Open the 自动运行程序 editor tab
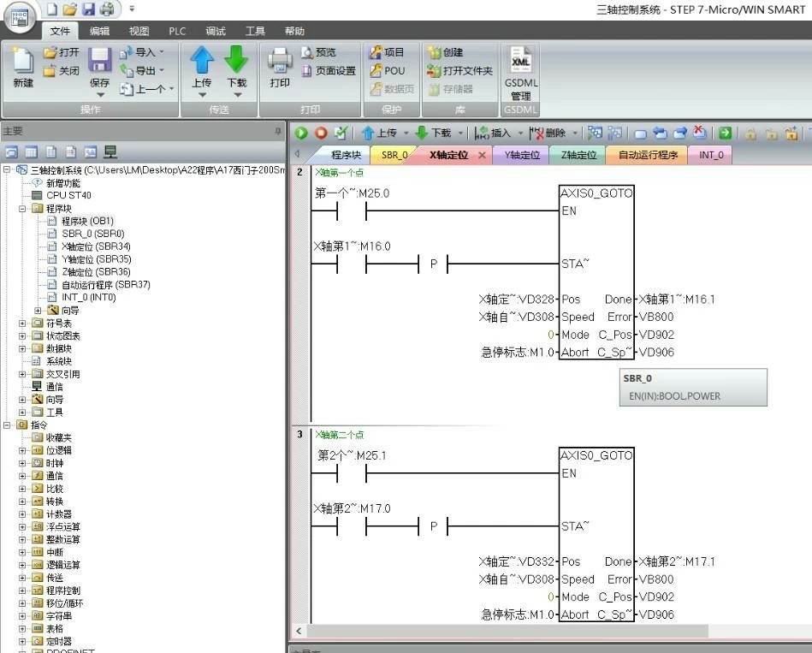Screen dimensions: 812x653 pyautogui.click(x=648, y=155)
